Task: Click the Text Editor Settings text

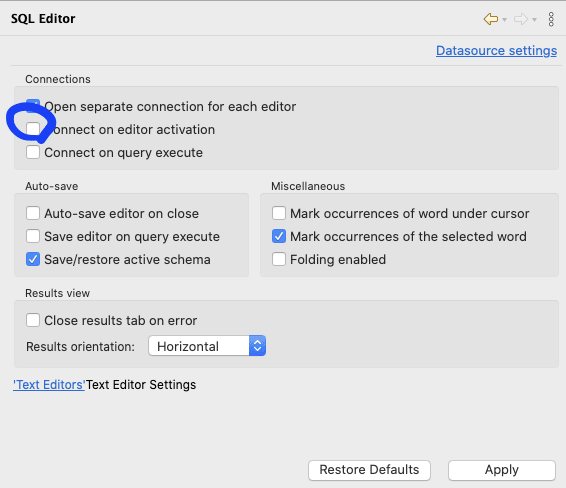Action: coord(141,385)
